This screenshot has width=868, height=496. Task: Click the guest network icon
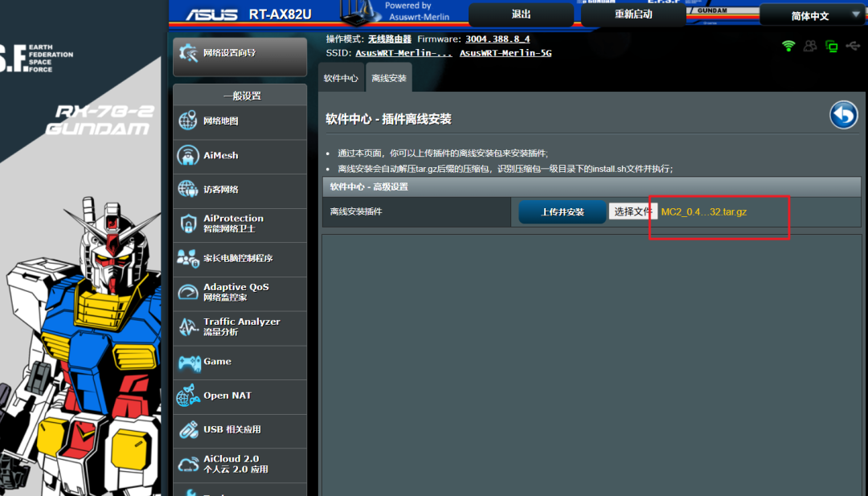coord(187,190)
